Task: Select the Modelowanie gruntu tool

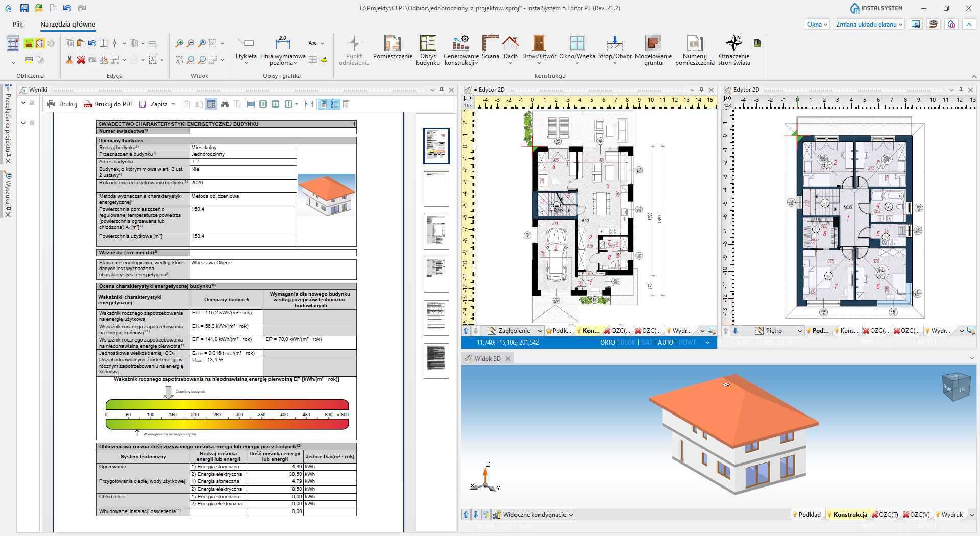Action: 653,51
